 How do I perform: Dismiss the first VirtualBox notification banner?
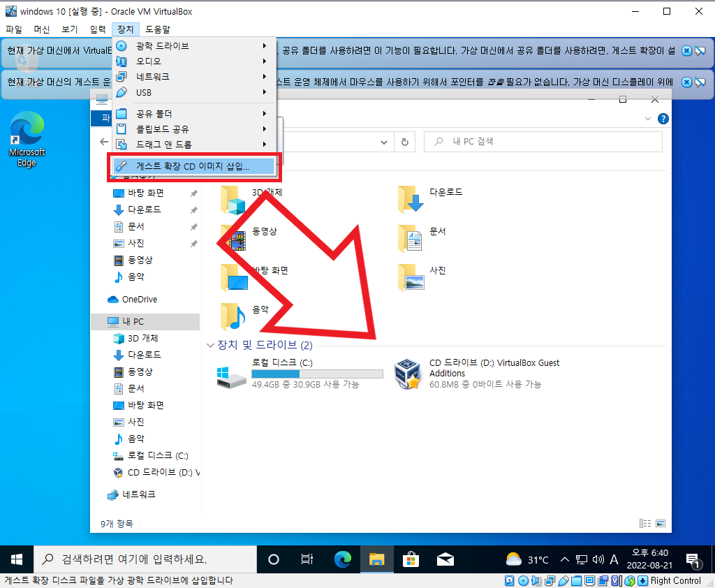click(x=686, y=51)
